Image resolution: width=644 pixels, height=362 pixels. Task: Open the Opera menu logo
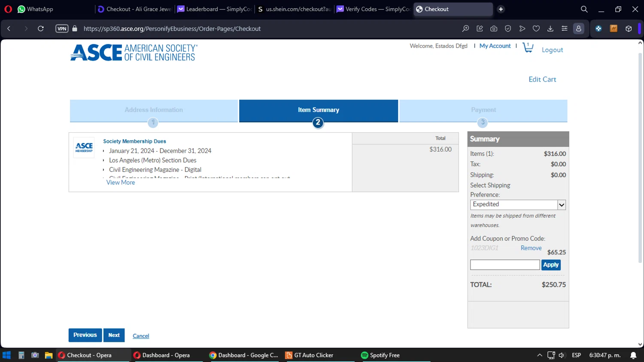coord(8,9)
